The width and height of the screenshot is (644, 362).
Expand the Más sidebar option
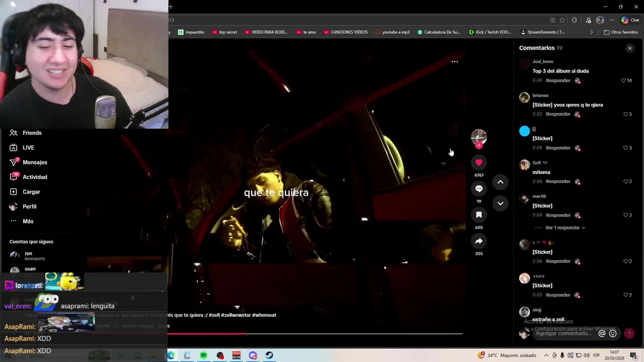pyautogui.click(x=22, y=221)
